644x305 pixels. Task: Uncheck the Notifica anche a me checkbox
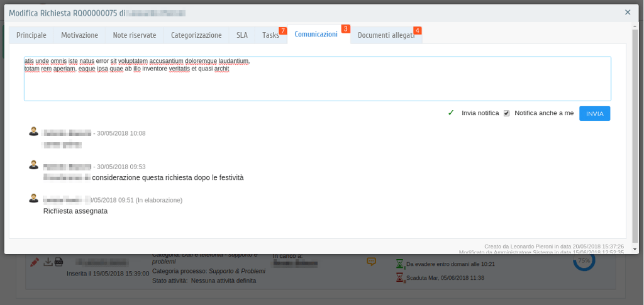pos(506,113)
